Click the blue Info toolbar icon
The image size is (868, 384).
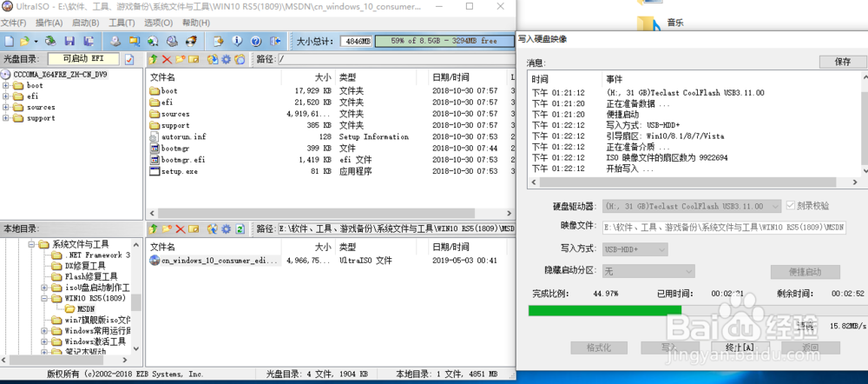(x=238, y=41)
